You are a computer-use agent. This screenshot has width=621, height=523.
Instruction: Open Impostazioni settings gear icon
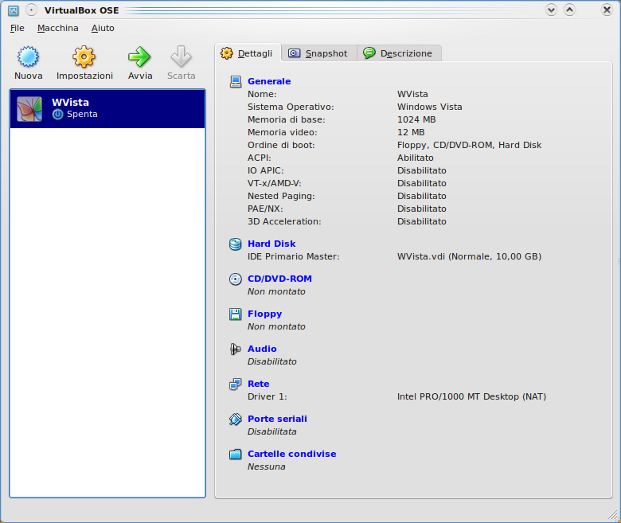coord(84,57)
